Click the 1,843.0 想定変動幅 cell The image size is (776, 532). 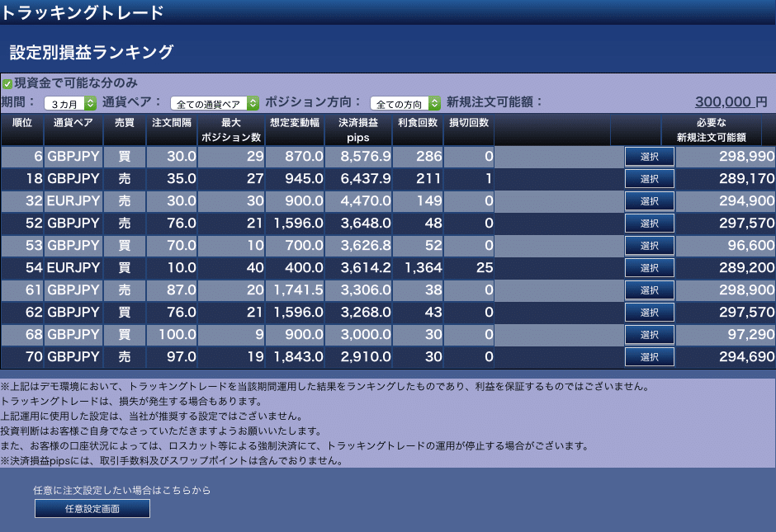295,357
